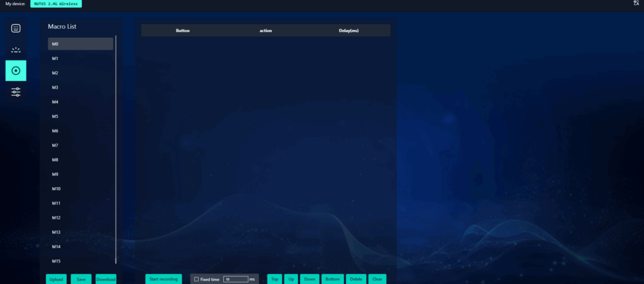644x284 pixels.
Task: Select macro M15 entry
Action: pos(80,261)
